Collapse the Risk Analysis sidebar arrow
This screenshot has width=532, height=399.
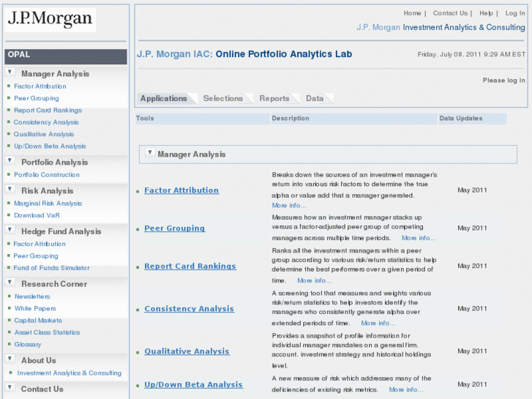coord(10,190)
